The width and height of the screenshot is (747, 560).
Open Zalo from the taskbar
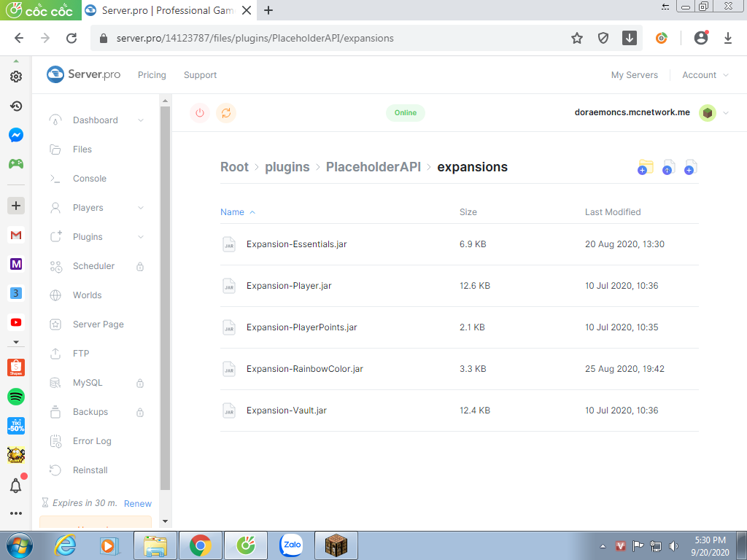(x=292, y=545)
